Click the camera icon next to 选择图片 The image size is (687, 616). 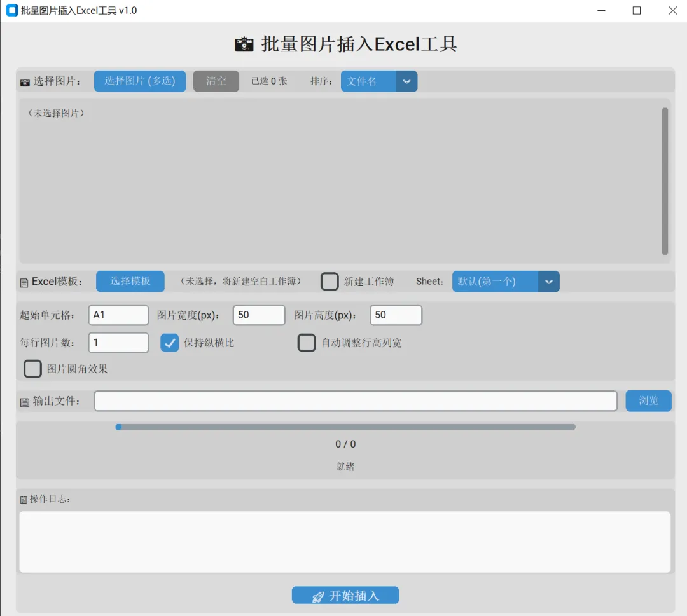pyautogui.click(x=25, y=82)
